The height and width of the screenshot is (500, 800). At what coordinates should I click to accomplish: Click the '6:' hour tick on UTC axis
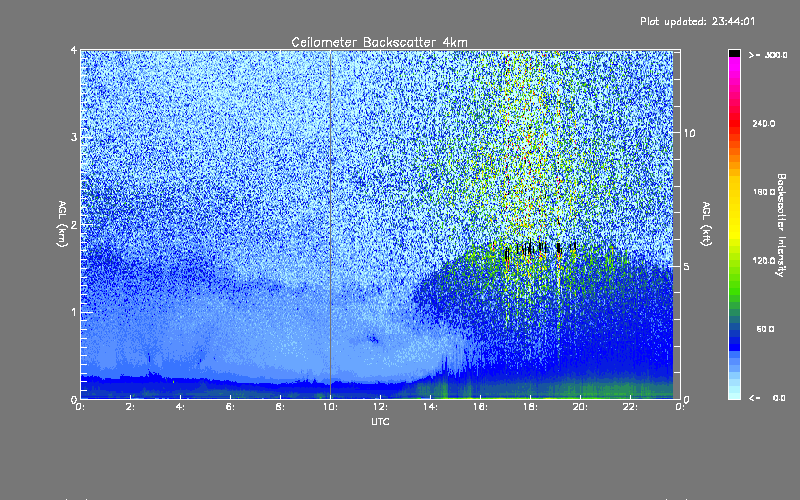pos(231,407)
